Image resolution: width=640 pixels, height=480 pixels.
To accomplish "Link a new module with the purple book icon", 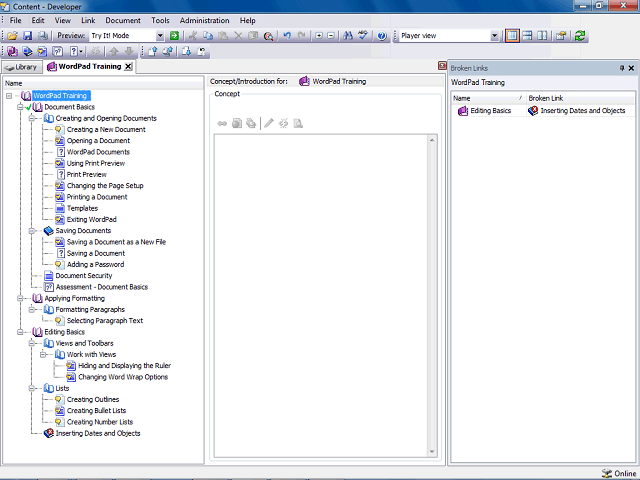I will click(x=12, y=51).
